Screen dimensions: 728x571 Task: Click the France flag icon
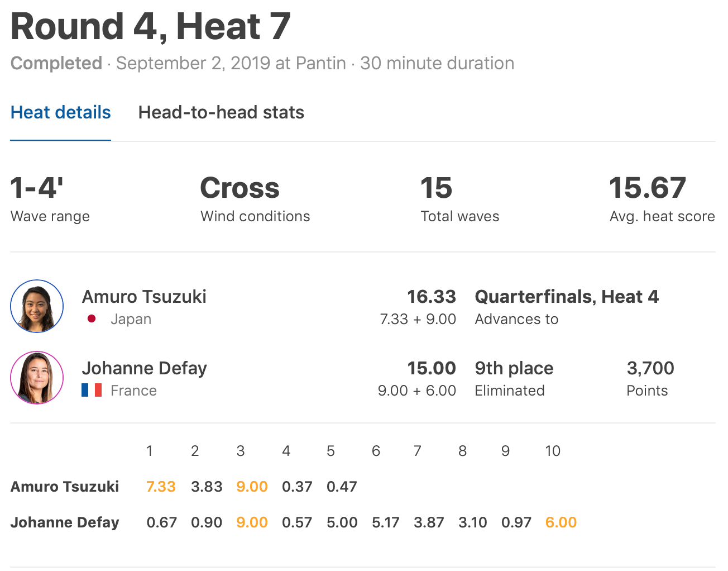(x=92, y=390)
